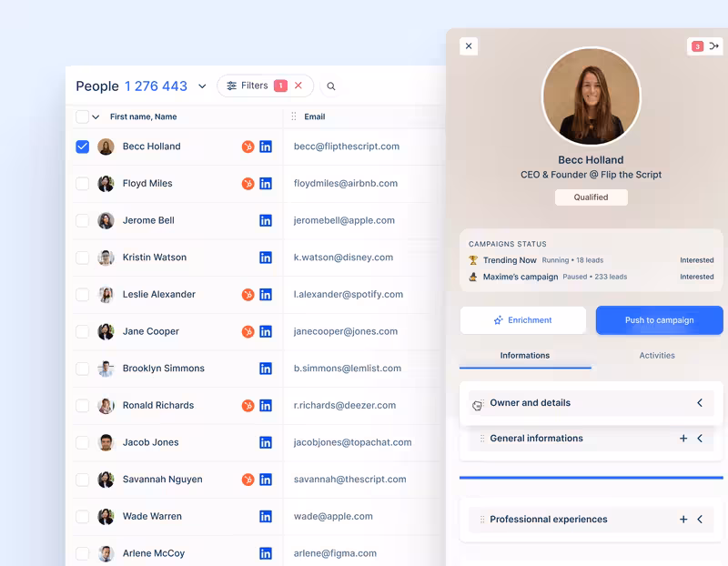
Task: Toggle the select-all header checkbox
Action: [83, 116]
